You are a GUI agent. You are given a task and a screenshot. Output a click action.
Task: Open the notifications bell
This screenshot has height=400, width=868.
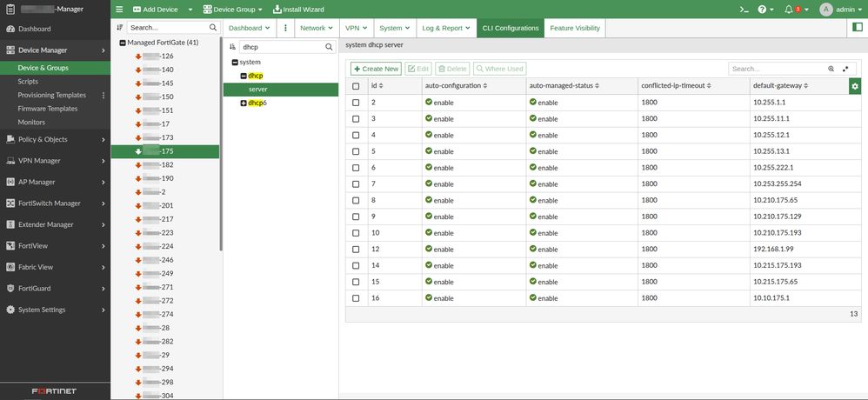(x=789, y=10)
